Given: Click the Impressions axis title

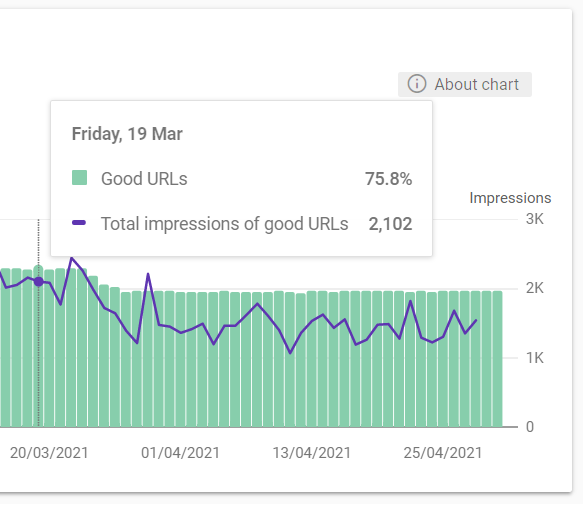Looking at the screenshot, I should tap(510, 198).
